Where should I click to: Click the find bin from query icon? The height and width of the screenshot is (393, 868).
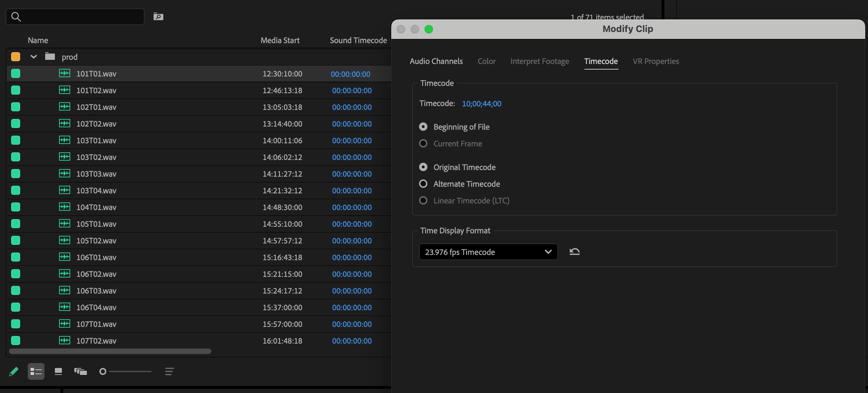click(x=158, y=16)
